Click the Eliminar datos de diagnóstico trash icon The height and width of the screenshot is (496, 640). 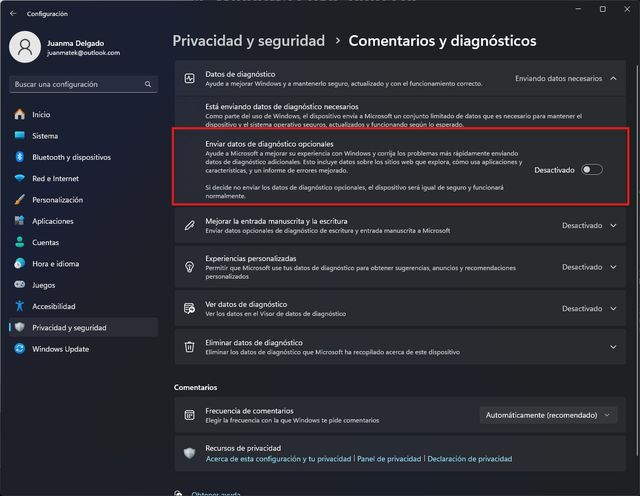[190, 346]
